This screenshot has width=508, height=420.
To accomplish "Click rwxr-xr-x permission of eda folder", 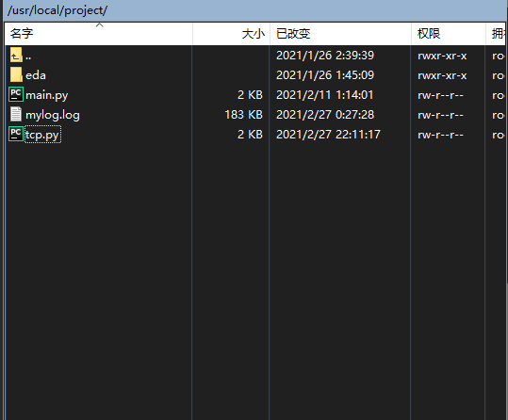I will pos(442,75).
